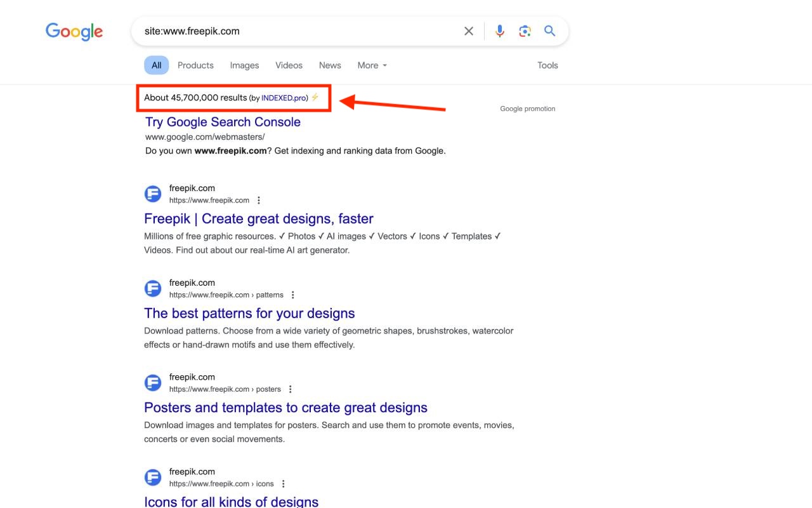This screenshot has height=508, width=812.
Task: Click Freepik favicon of the homepage result
Action: 153,194
